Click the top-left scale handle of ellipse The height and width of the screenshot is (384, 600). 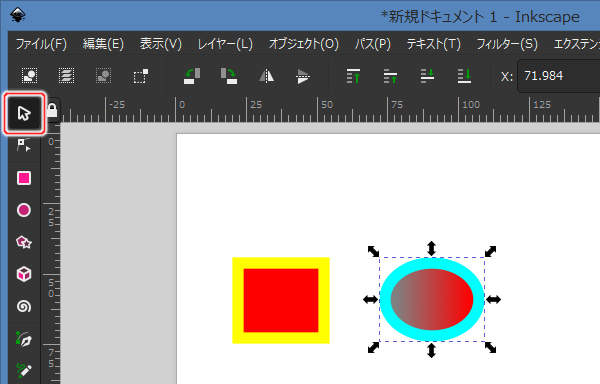pos(373,251)
